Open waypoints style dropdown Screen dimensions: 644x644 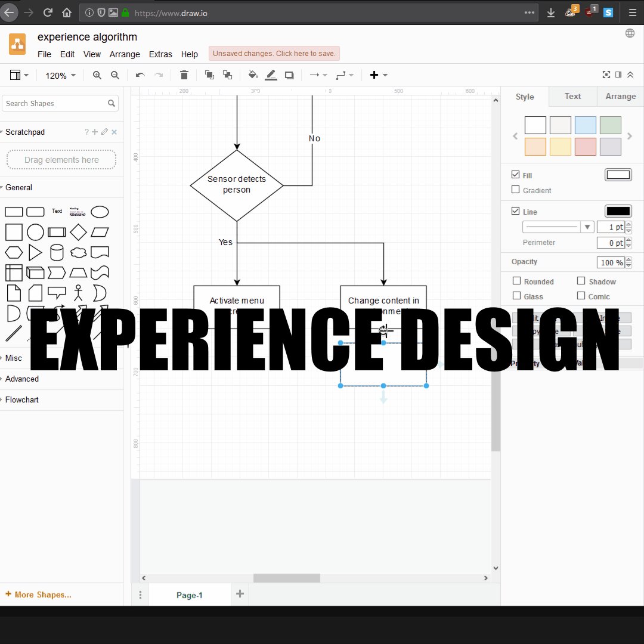tap(344, 75)
